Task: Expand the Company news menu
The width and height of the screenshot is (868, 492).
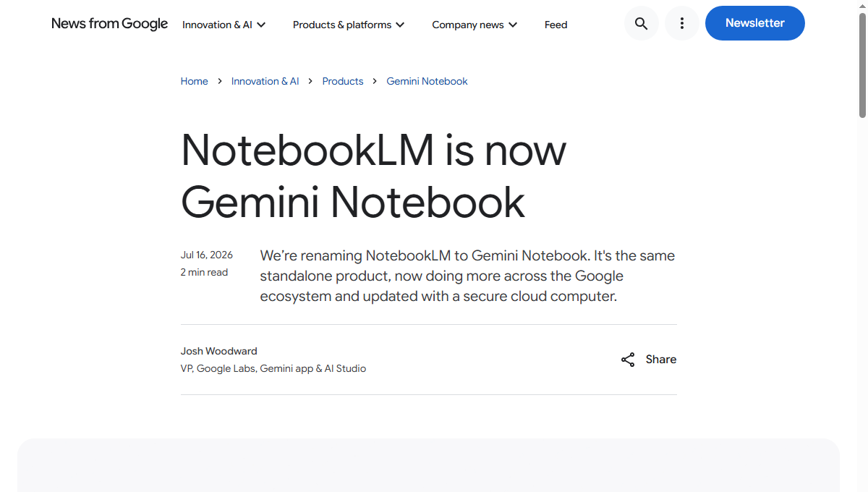Action: [475, 25]
